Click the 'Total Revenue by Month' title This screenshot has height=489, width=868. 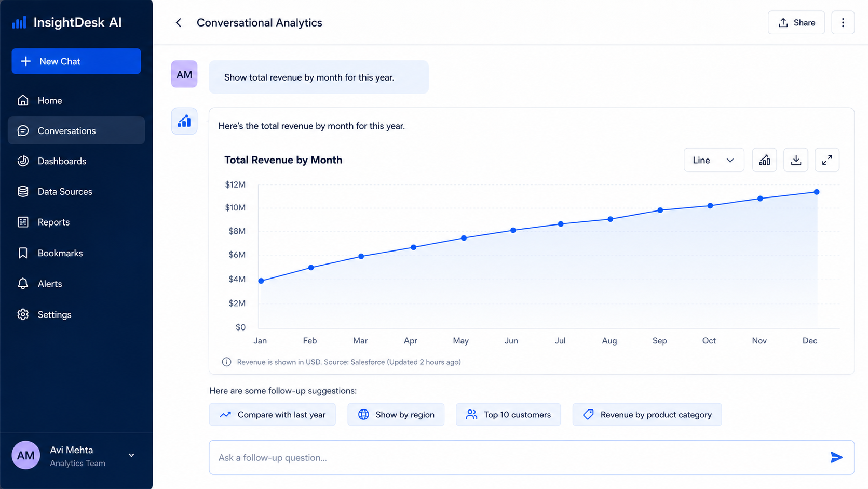(x=283, y=160)
